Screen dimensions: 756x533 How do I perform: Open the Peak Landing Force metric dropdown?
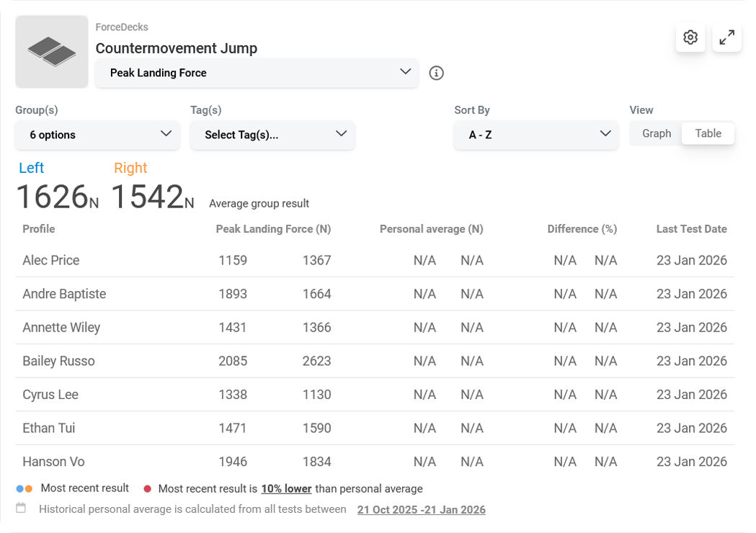tap(257, 73)
